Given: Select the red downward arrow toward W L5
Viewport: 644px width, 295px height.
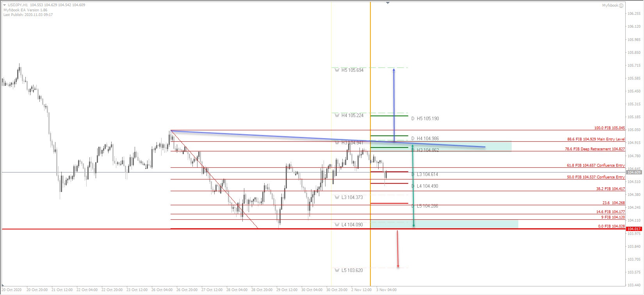Looking at the screenshot, I should (x=398, y=250).
